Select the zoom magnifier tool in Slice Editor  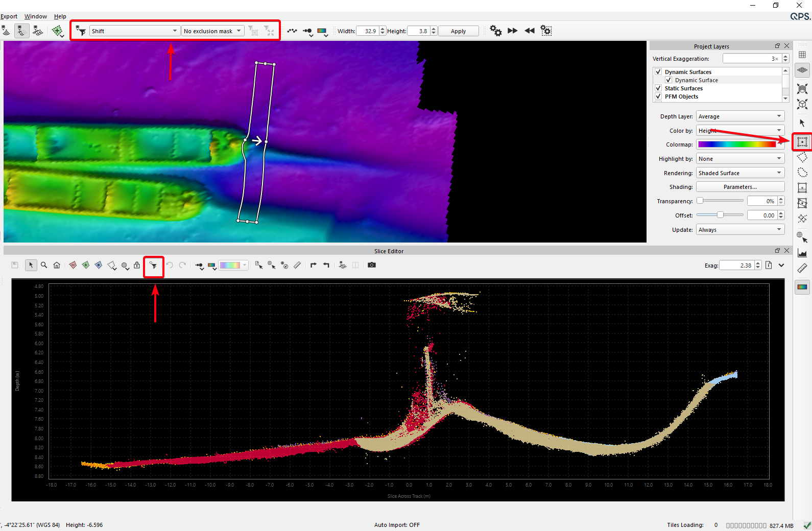44,265
